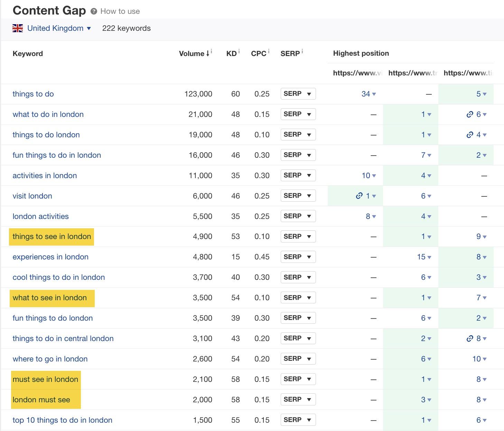Click the link icon beside position 4 for 'things to do london'
504x431 pixels.
[470, 135]
